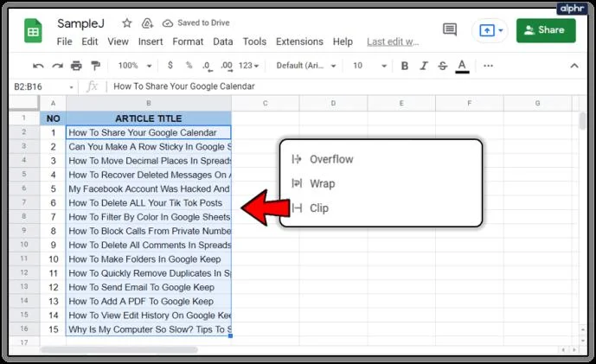
Task: Toggle Italic formatting
Action: coord(424,66)
